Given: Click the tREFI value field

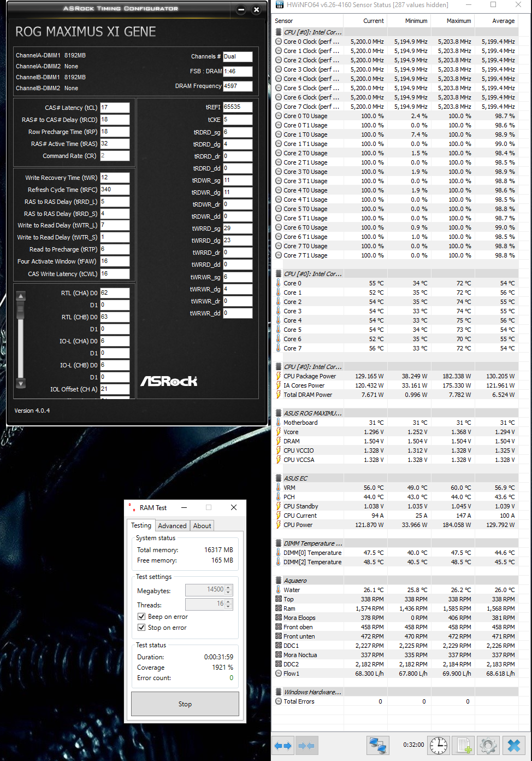Looking at the screenshot, I should coord(238,107).
